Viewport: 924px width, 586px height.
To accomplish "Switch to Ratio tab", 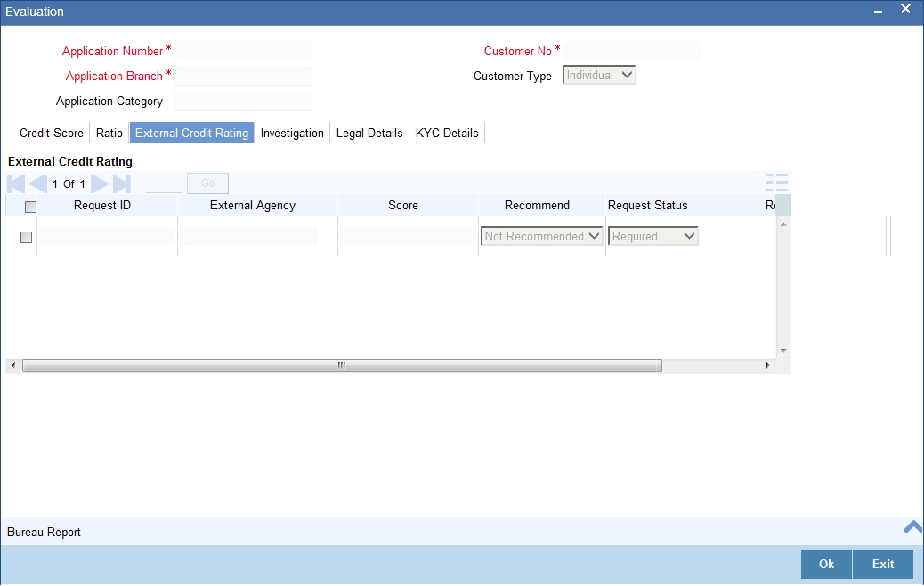I will tap(109, 134).
